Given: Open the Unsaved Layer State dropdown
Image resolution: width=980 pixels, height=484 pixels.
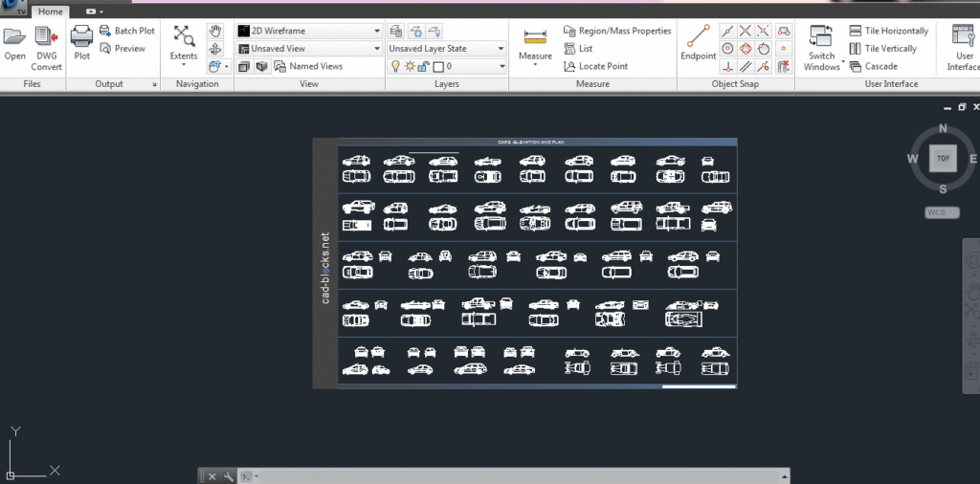Looking at the screenshot, I should [x=447, y=48].
